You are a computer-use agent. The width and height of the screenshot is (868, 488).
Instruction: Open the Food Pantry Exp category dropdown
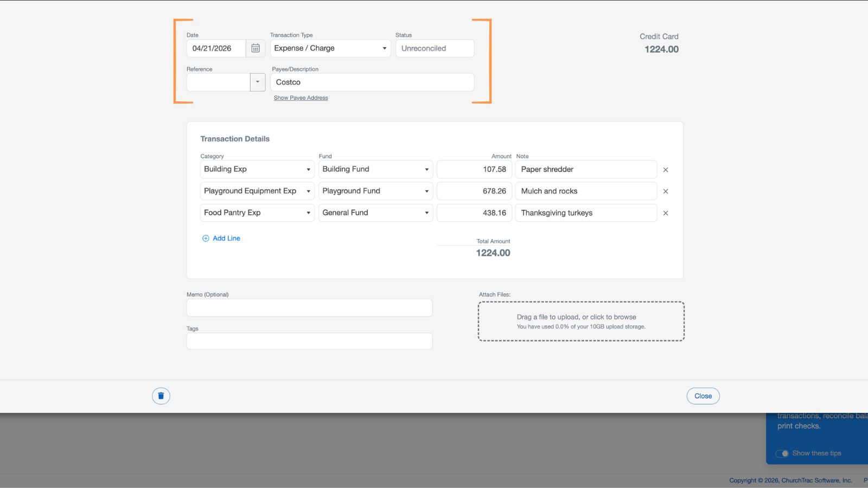(257, 213)
